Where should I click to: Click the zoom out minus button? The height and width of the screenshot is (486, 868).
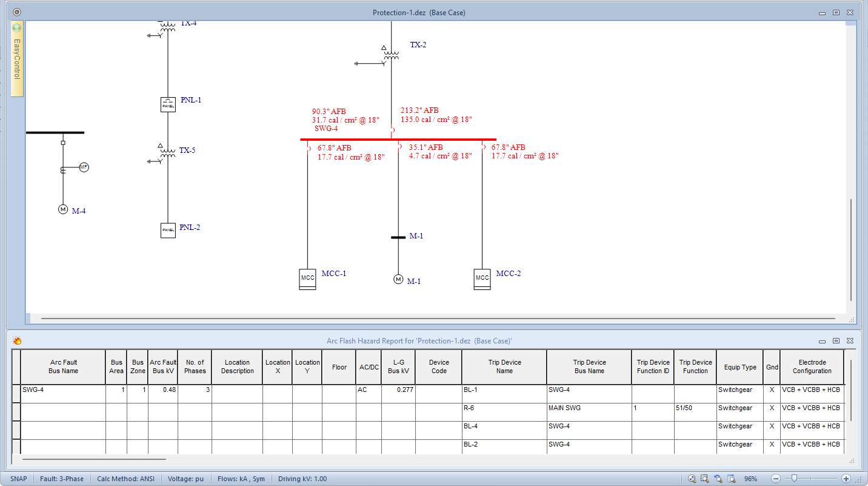pyautogui.click(x=776, y=479)
